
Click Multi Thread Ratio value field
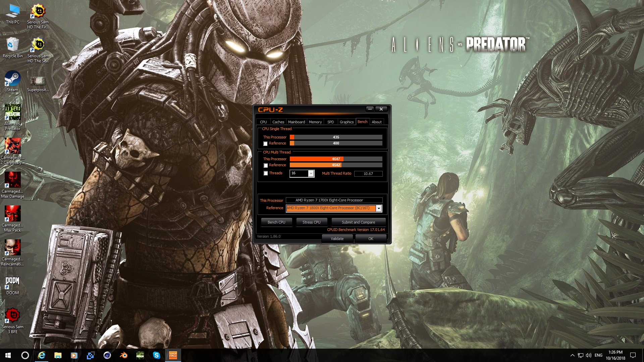[x=368, y=174]
